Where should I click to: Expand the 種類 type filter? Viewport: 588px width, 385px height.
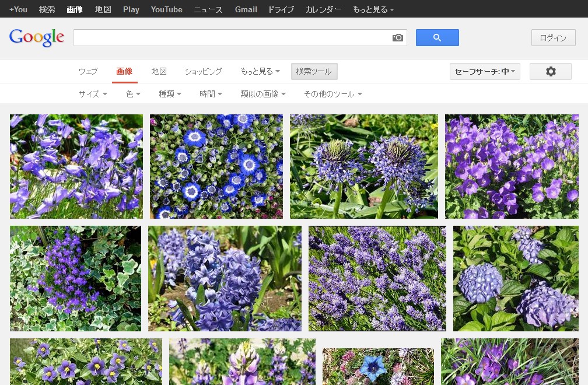click(170, 94)
